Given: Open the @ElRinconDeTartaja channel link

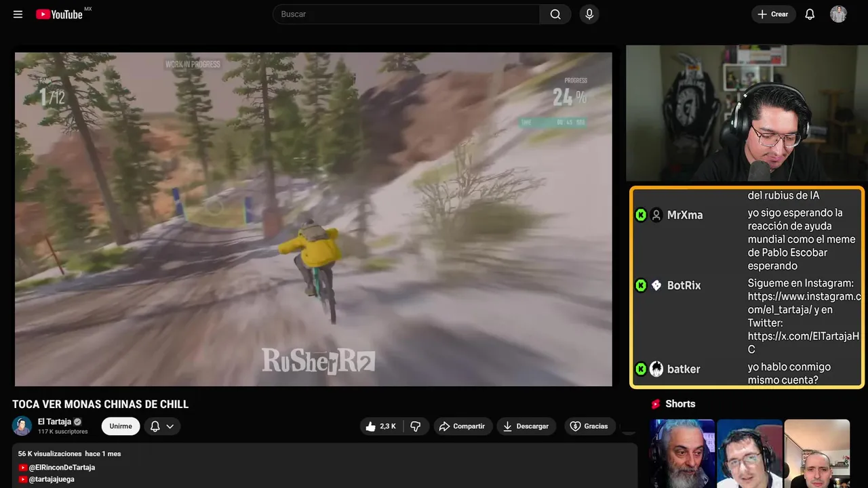Looking at the screenshot, I should [x=62, y=468].
